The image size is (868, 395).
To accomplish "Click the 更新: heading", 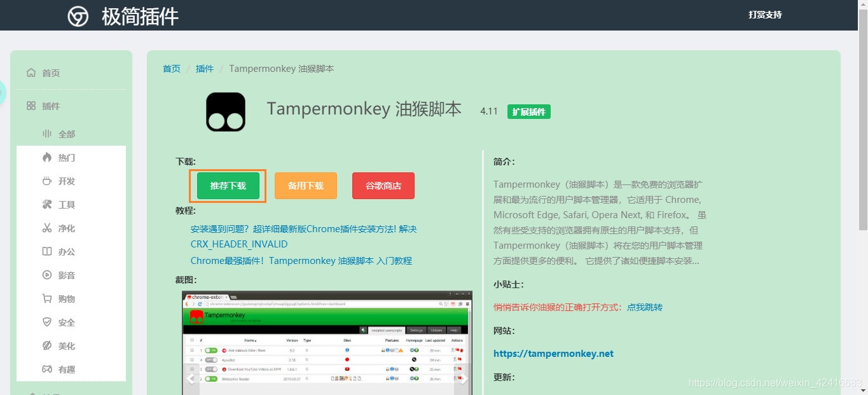I will (504, 377).
